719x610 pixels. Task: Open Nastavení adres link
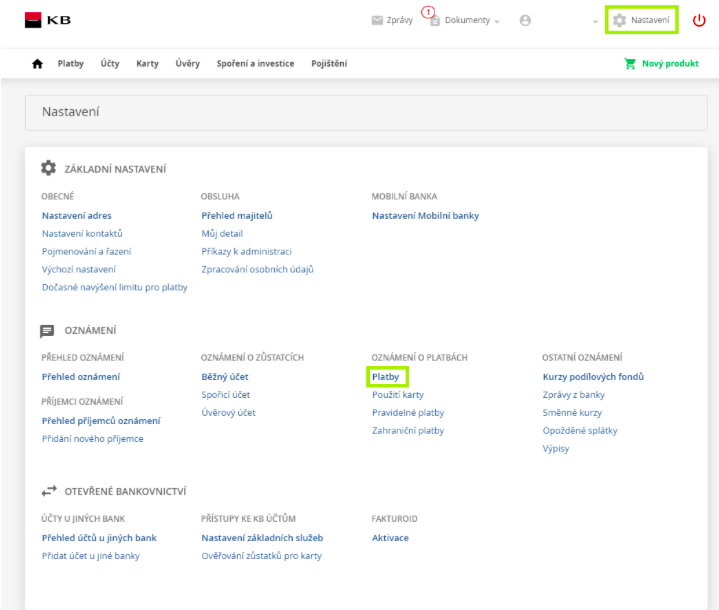[x=77, y=216]
